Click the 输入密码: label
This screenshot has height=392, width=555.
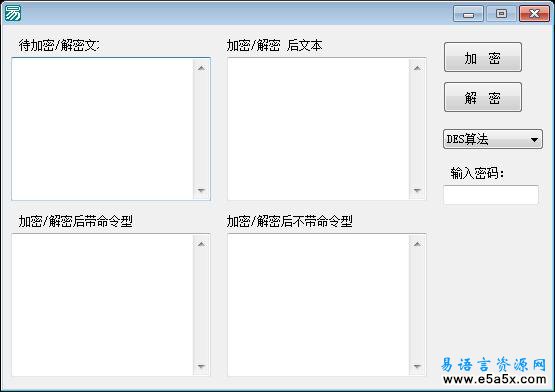(x=477, y=173)
